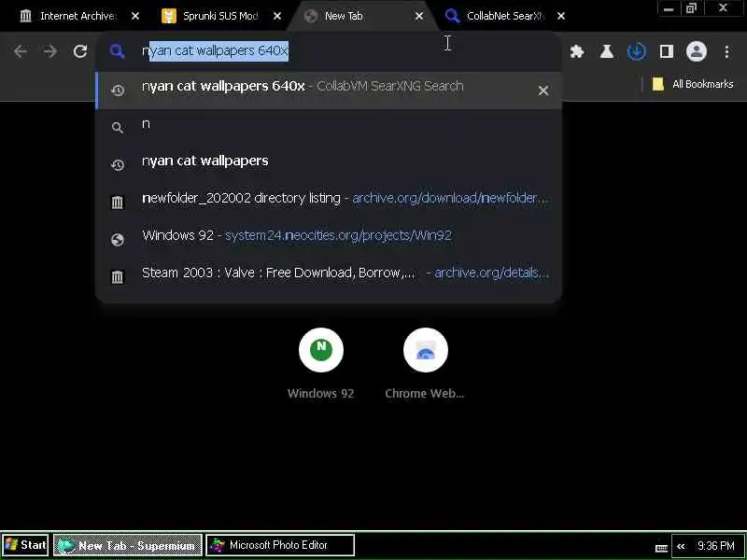Close the CollabNet SearXNG tab
This screenshot has height=560, width=747.
click(x=561, y=16)
